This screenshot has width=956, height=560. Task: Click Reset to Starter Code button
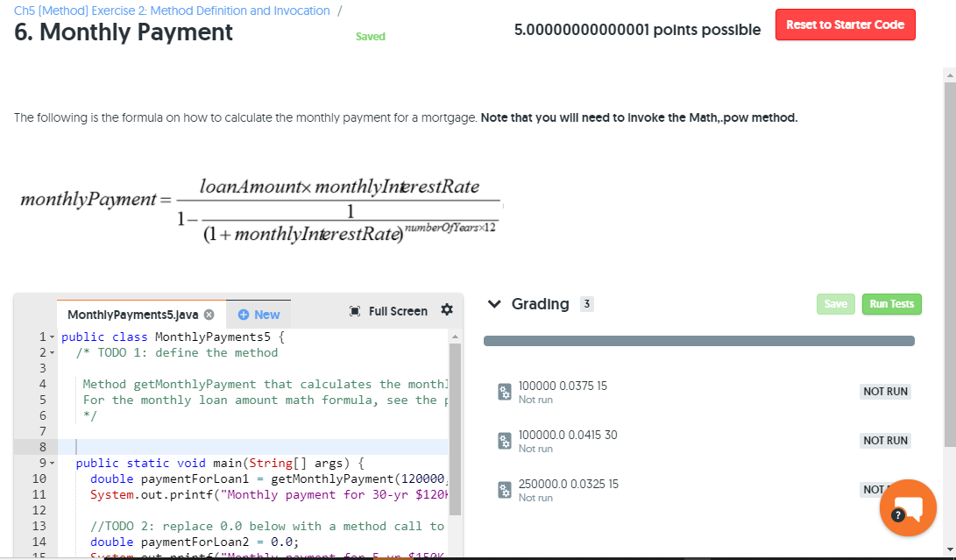(x=845, y=25)
